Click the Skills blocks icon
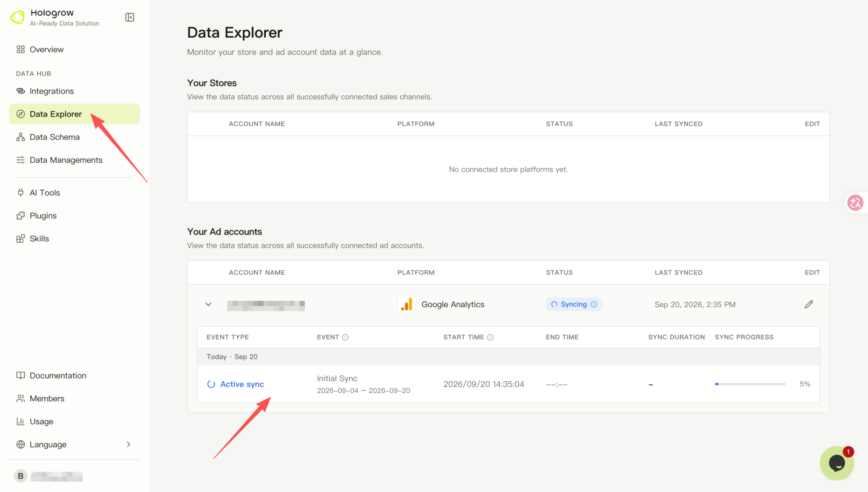Viewport: 868px width, 492px height. point(20,239)
